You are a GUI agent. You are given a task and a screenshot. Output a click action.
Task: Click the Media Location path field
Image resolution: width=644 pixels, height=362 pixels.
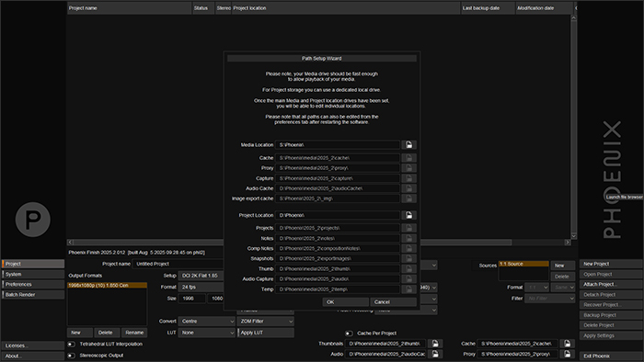pos(338,145)
